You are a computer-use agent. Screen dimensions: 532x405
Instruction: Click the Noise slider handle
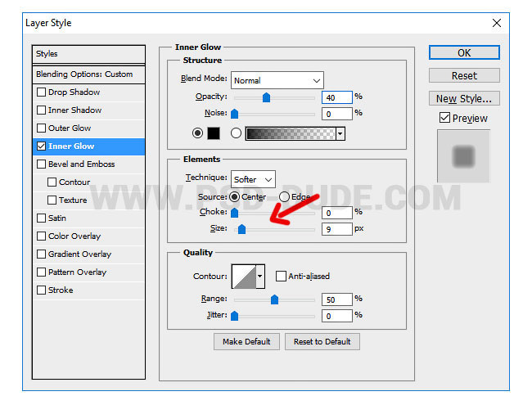coord(234,114)
